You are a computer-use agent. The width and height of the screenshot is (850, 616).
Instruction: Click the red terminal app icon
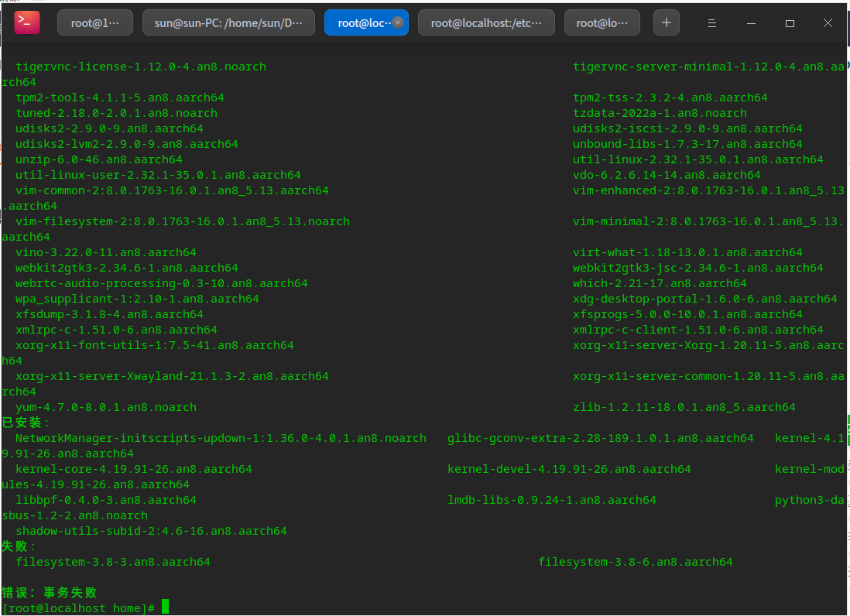[x=27, y=23]
